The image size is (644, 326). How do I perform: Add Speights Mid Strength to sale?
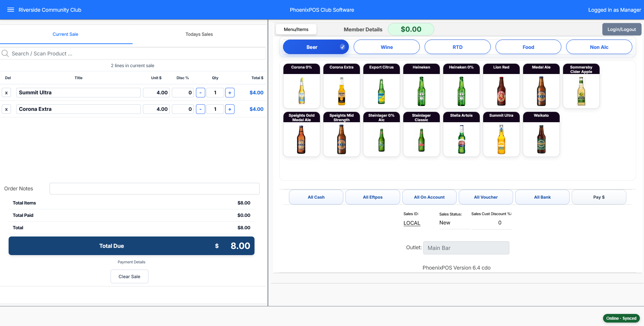click(342, 134)
